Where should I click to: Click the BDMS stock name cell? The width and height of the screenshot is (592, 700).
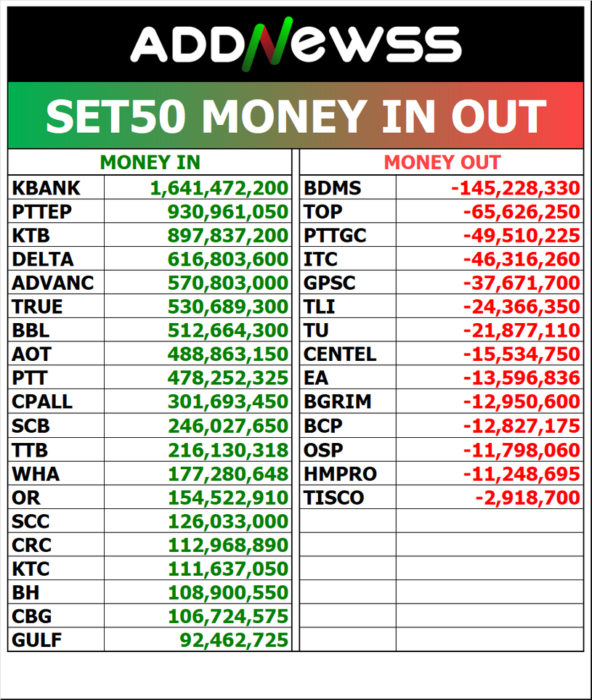(332, 189)
